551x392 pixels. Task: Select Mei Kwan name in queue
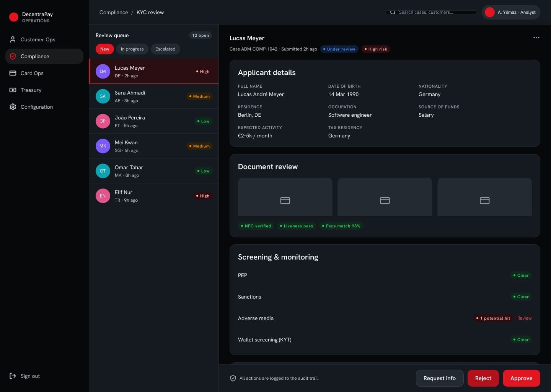click(126, 142)
